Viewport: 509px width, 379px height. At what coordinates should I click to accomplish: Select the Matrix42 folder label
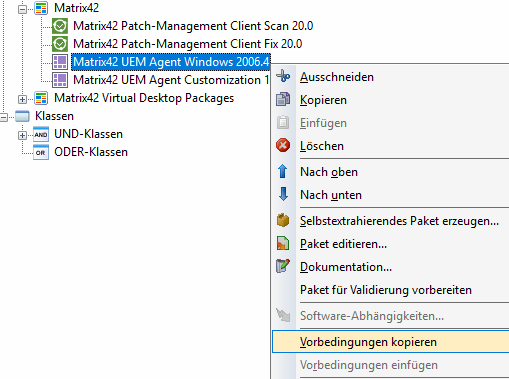tap(76, 8)
